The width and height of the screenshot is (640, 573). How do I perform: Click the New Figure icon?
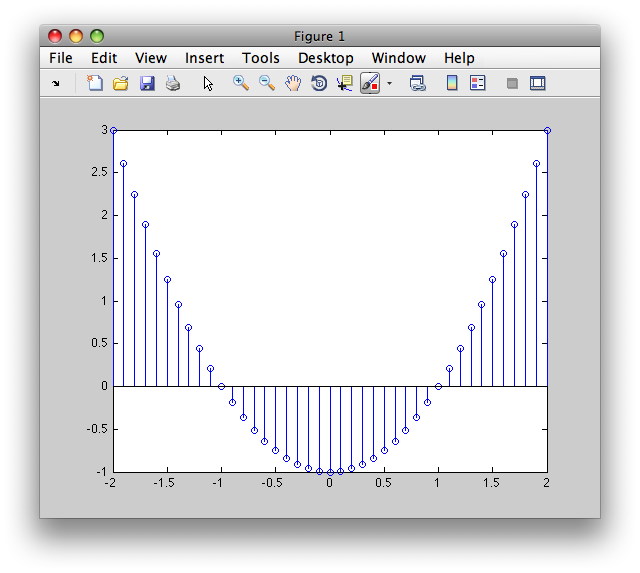pyautogui.click(x=95, y=83)
